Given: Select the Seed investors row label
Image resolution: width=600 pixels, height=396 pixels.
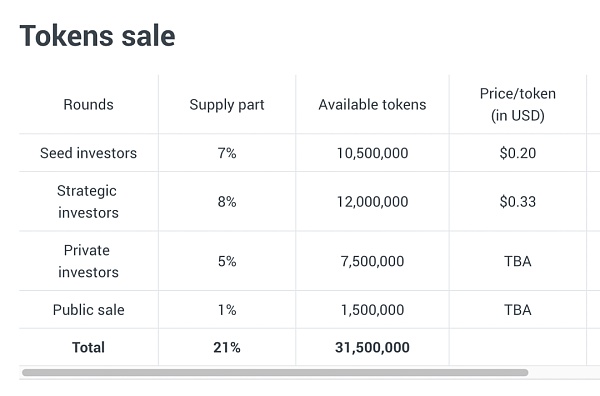Looking at the screenshot, I should coord(88,153).
